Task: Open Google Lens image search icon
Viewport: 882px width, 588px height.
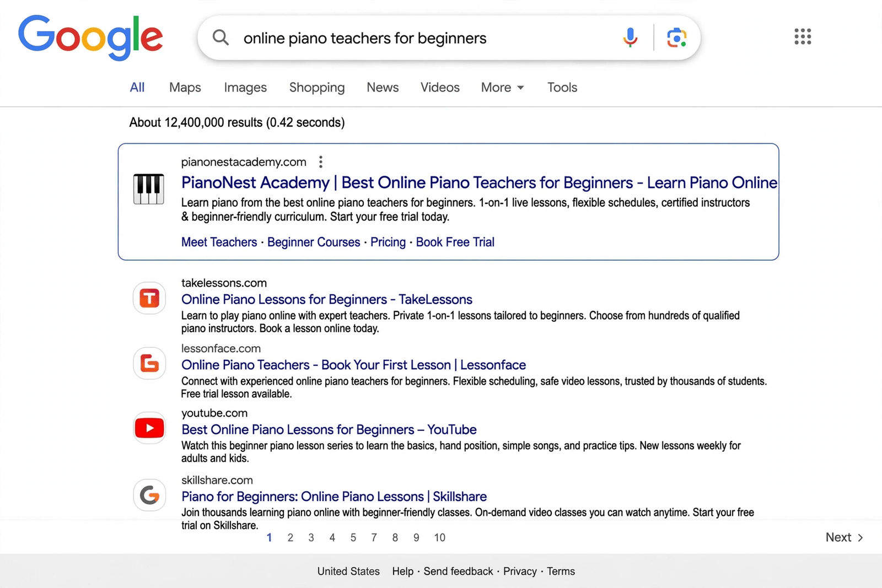Action: click(x=676, y=37)
